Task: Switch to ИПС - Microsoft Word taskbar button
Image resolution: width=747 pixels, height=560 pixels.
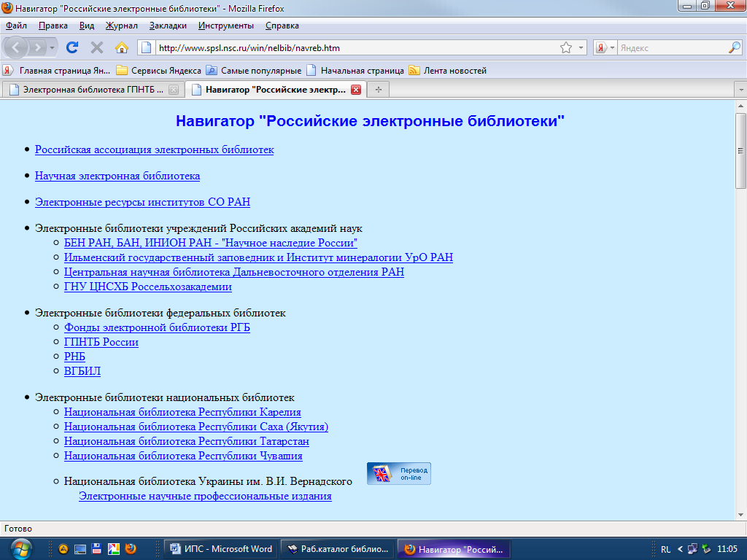Action: click(x=221, y=549)
